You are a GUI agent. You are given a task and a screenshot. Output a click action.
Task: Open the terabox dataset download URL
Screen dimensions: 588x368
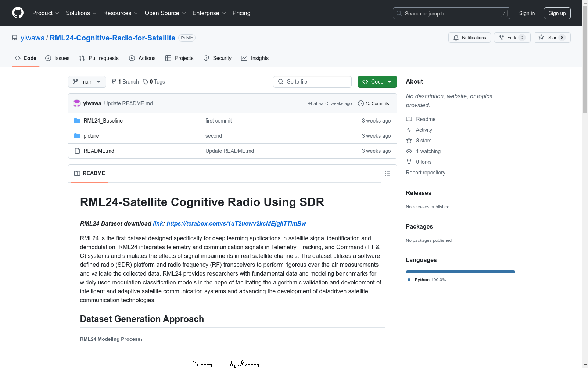pos(236,223)
